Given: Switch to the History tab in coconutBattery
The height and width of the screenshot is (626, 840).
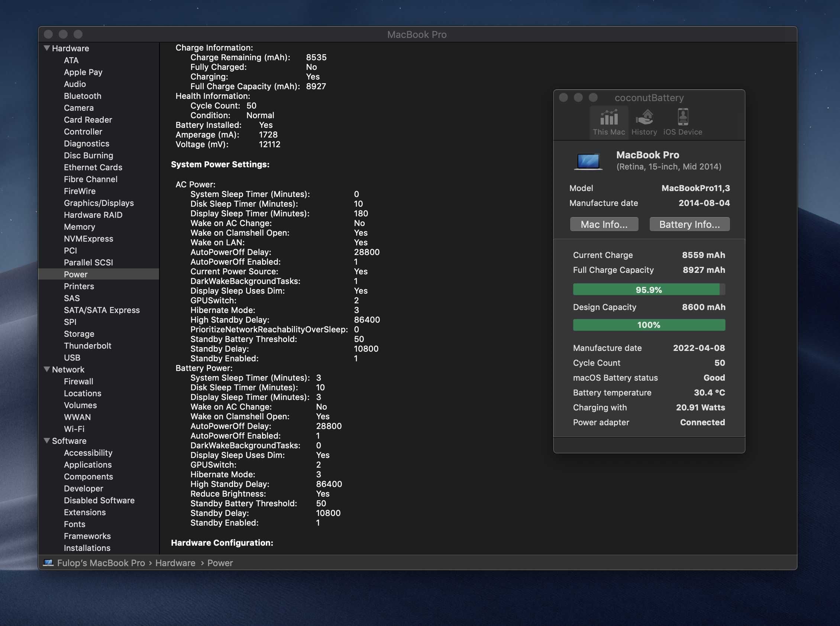Looking at the screenshot, I should 644,122.
